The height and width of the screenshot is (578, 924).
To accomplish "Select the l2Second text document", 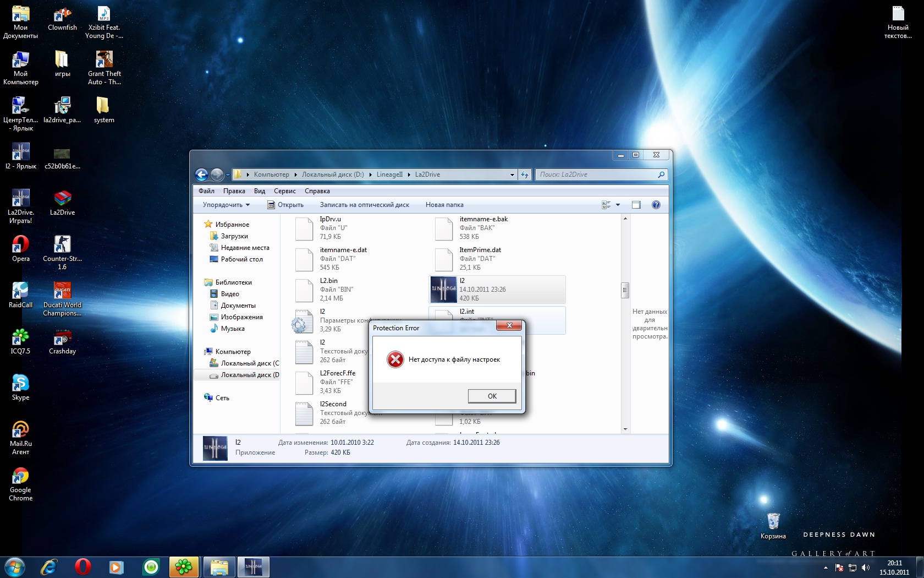I will pos(330,413).
